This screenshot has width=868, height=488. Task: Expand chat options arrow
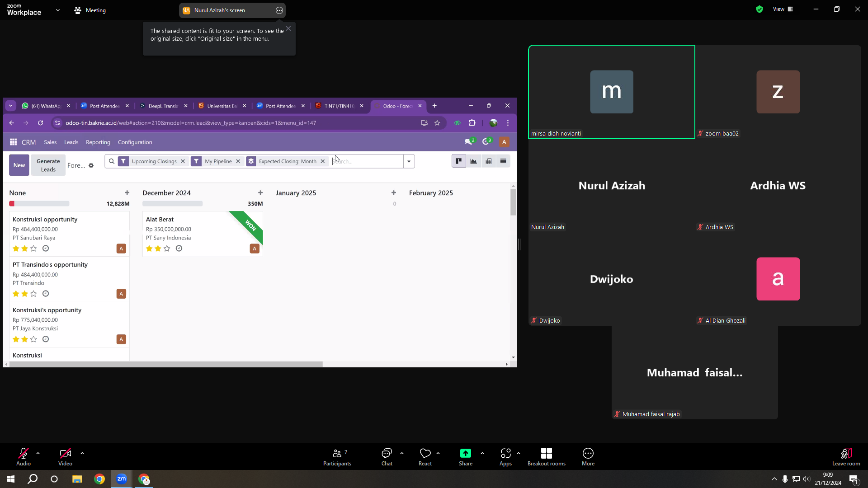pyautogui.click(x=402, y=453)
